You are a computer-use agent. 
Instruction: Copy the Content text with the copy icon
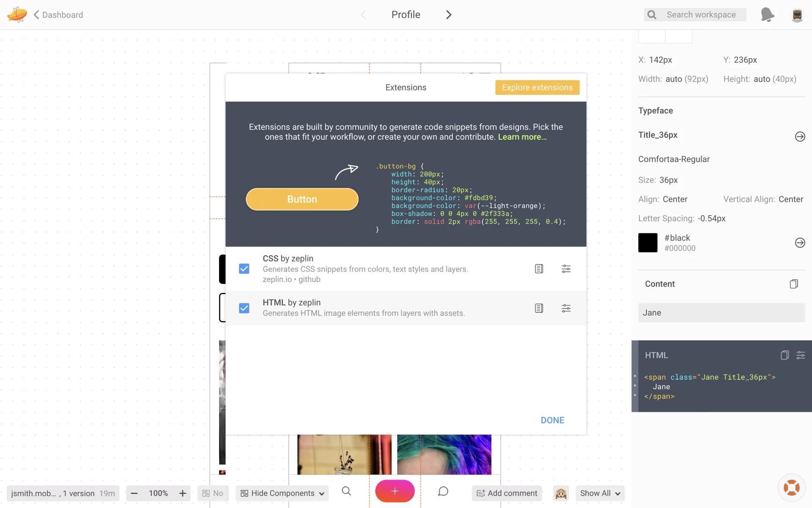(794, 284)
